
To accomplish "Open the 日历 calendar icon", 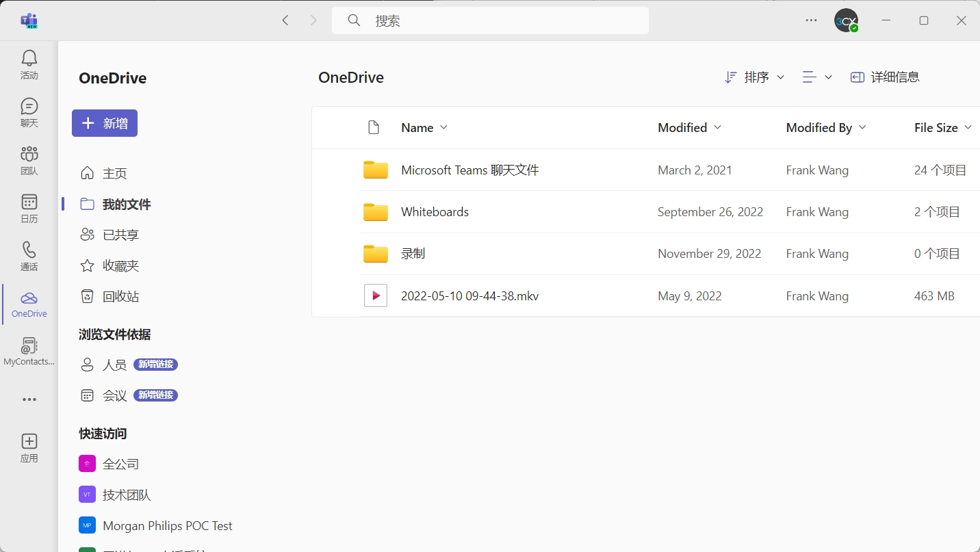I will pyautogui.click(x=29, y=208).
